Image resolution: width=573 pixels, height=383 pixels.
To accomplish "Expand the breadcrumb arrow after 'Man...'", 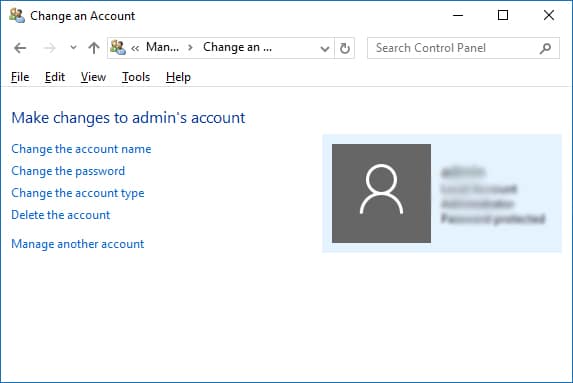I will pyautogui.click(x=190, y=48).
